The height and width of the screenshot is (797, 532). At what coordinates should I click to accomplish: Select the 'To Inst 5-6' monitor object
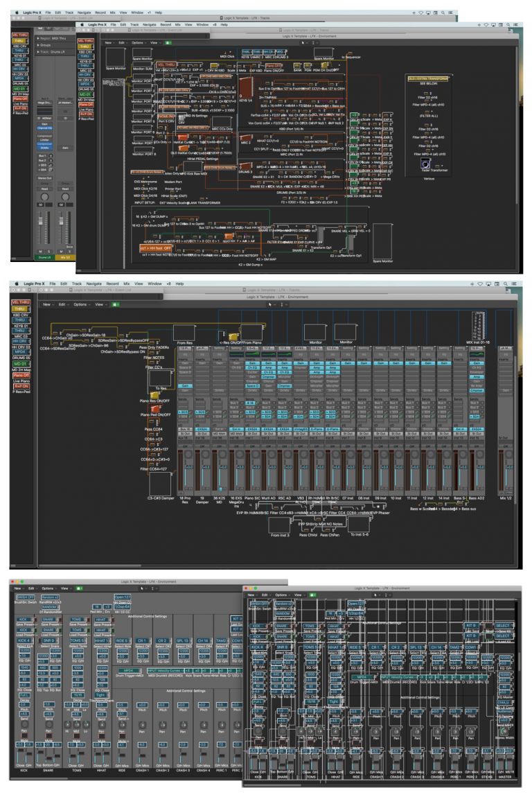click(359, 523)
